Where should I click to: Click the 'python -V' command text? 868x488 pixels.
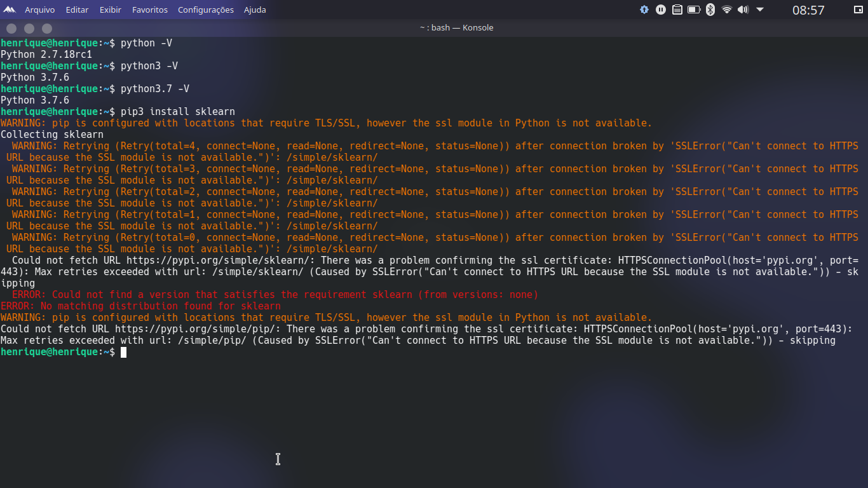click(146, 43)
